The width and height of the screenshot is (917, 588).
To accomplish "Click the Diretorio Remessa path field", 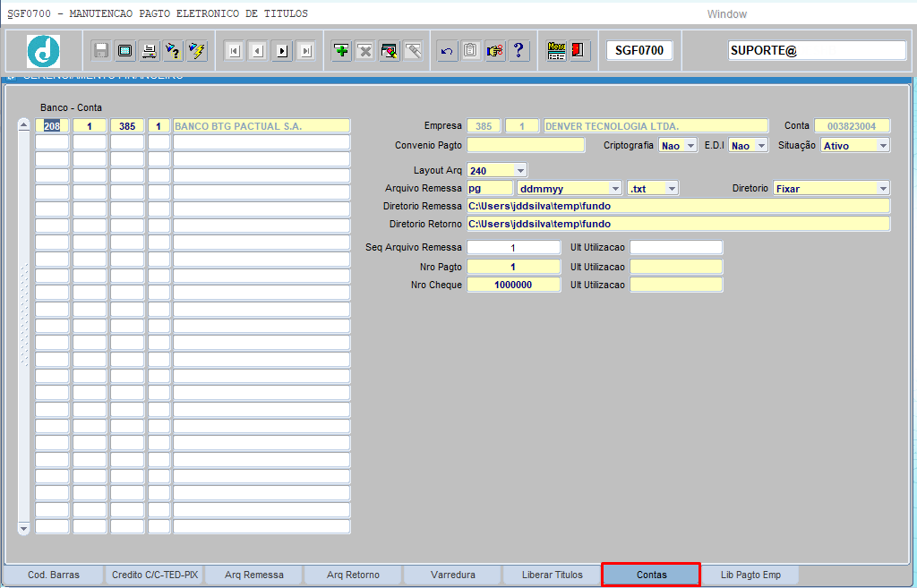I will click(678, 206).
